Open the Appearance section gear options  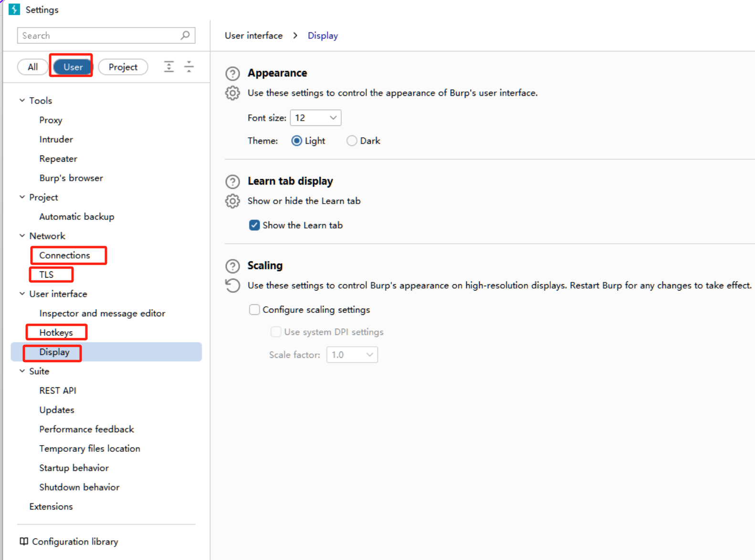click(x=232, y=93)
